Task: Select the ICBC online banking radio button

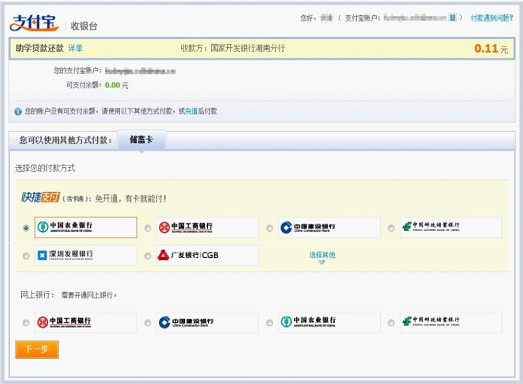Action: tap(26, 323)
